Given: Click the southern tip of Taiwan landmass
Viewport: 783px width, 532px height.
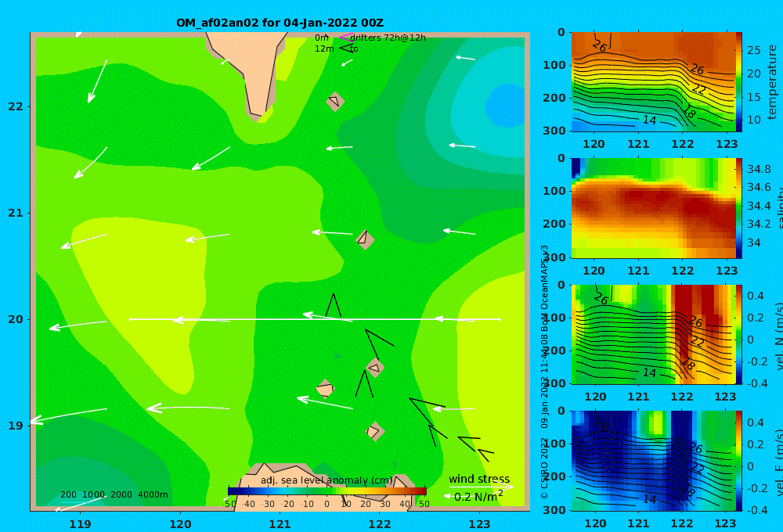Looking at the screenshot, I should 258,115.
